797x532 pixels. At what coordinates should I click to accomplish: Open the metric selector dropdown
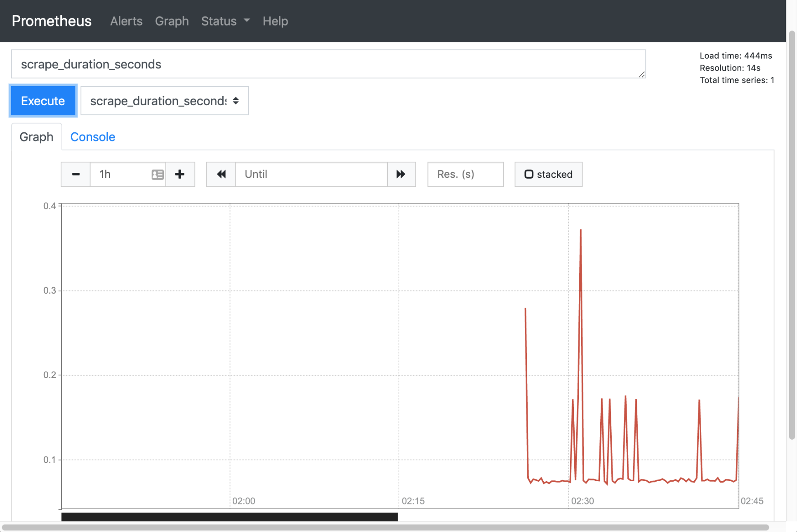[x=164, y=101]
